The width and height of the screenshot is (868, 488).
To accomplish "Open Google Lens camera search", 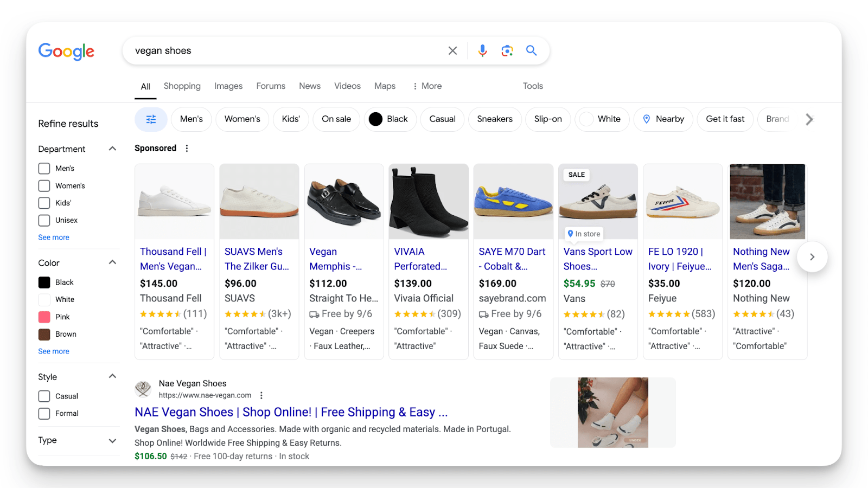I will click(x=507, y=50).
